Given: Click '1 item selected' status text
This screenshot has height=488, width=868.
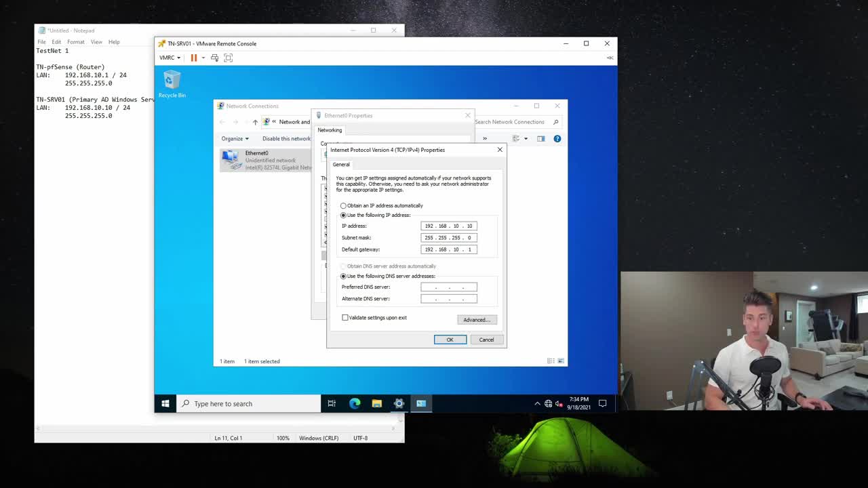Looking at the screenshot, I should (262, 361).
